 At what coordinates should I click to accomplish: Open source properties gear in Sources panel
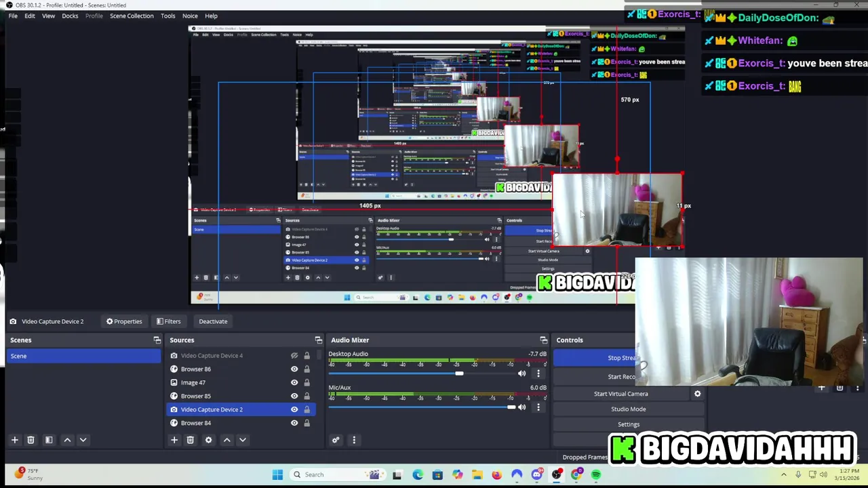(x=208, y=440)
